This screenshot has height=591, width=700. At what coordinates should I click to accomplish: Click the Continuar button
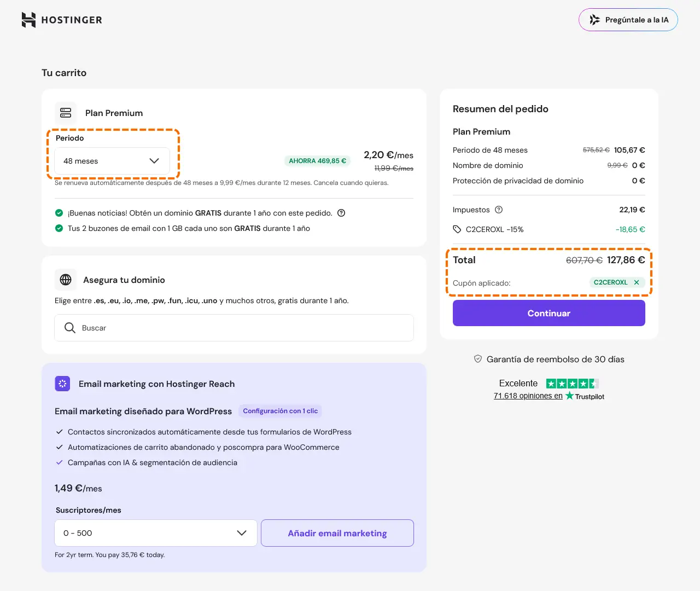549,313
